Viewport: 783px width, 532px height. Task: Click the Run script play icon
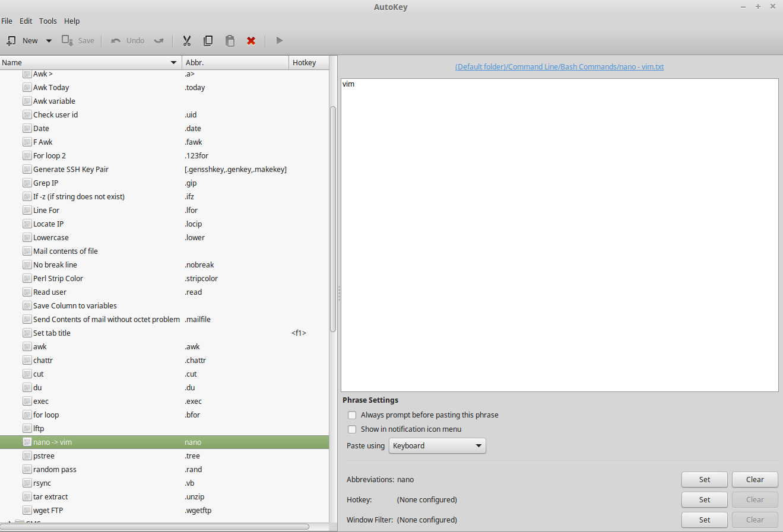coord(279,41)
